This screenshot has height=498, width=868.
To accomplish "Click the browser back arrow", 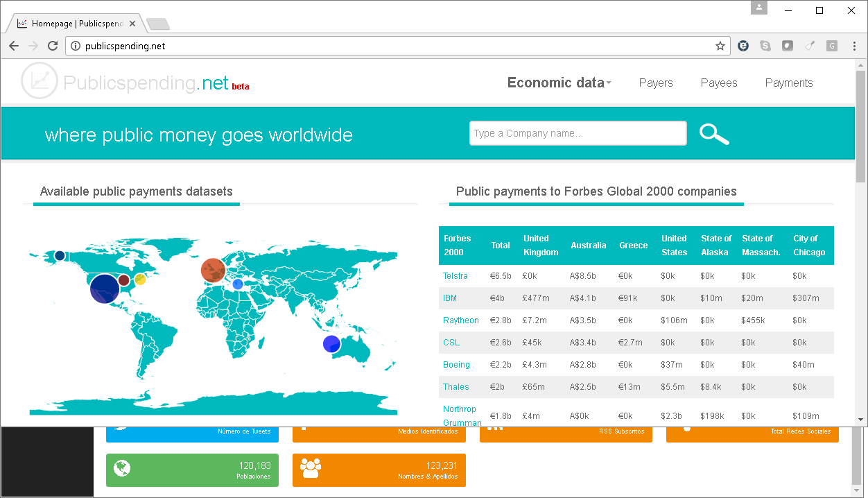I will [14, 46].
